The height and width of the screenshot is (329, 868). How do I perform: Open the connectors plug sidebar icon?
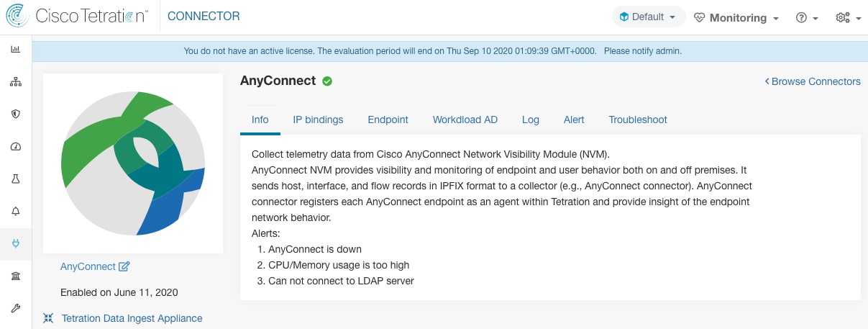(16, 244)
